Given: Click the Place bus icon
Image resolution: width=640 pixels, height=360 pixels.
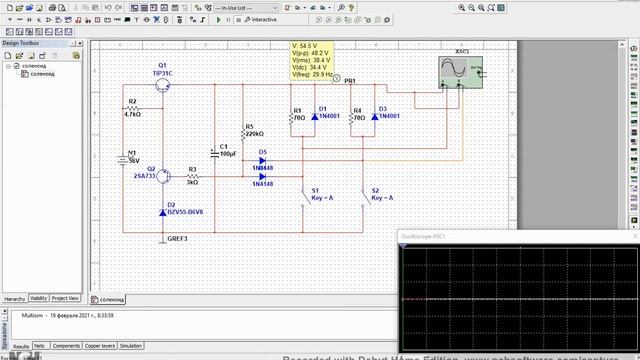Looking at the screenshot, I should coord(203,20).
